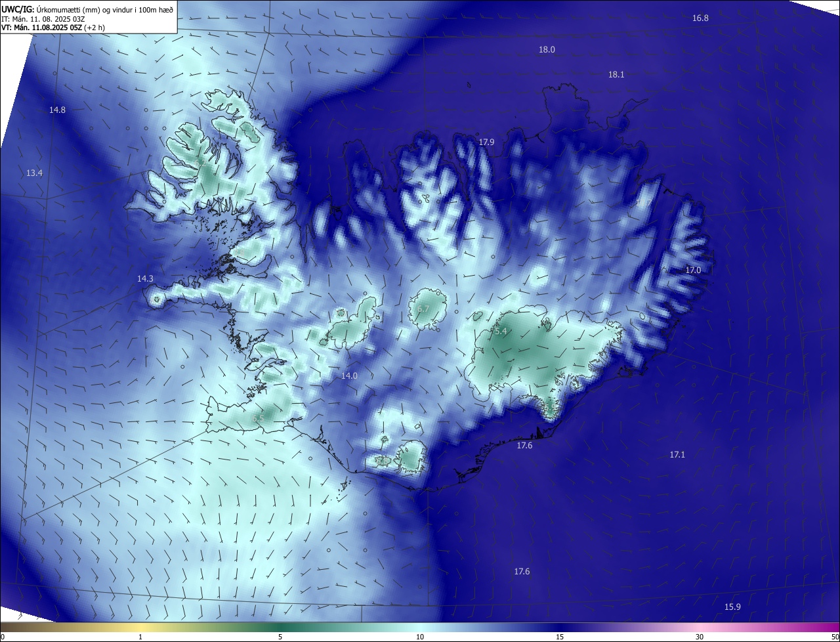
Task: Click the 13.4 value on the map
Action: (34, 173)
